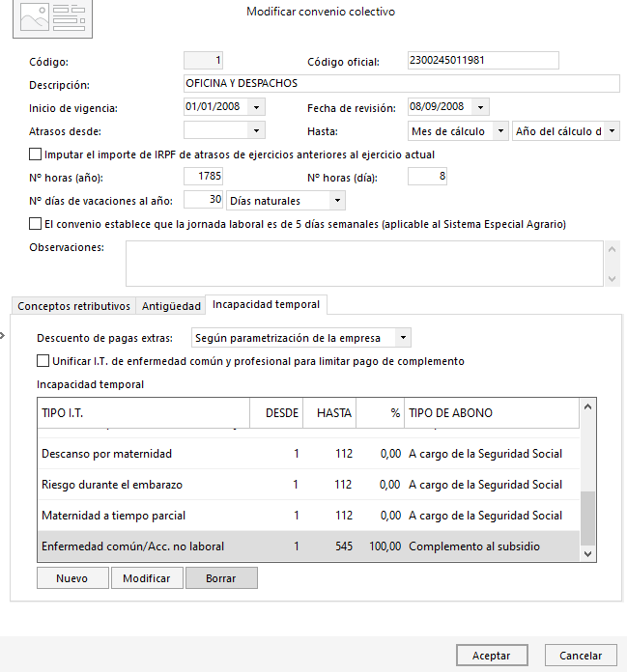Click Borrar to delete selected row
Viewport: 627px width, 672px height.
point(221,578)
